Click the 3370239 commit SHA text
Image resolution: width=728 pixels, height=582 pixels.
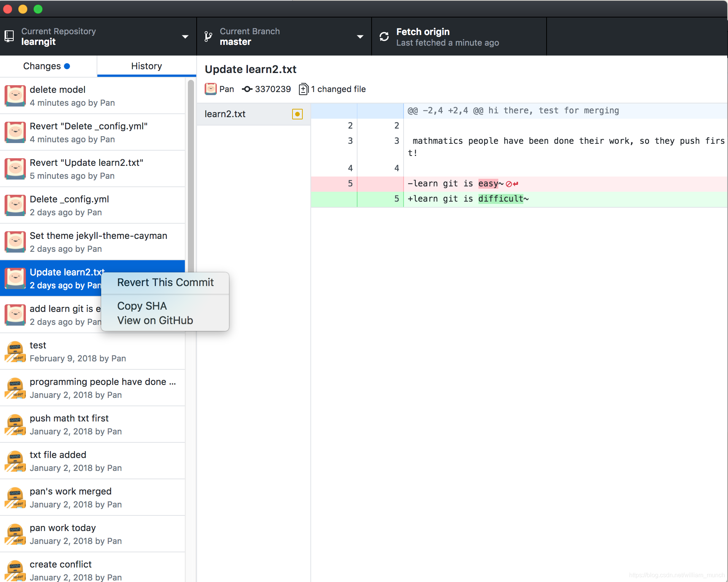pos(273,89)
